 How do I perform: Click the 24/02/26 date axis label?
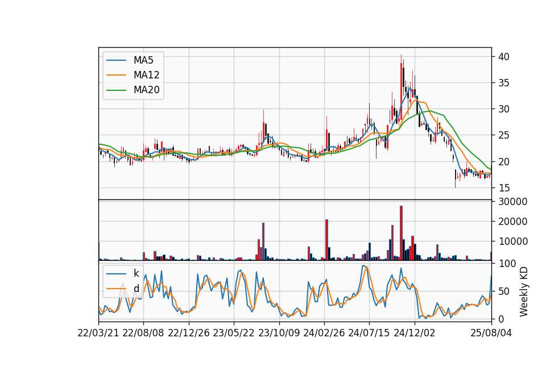click(x=324, y=333)
